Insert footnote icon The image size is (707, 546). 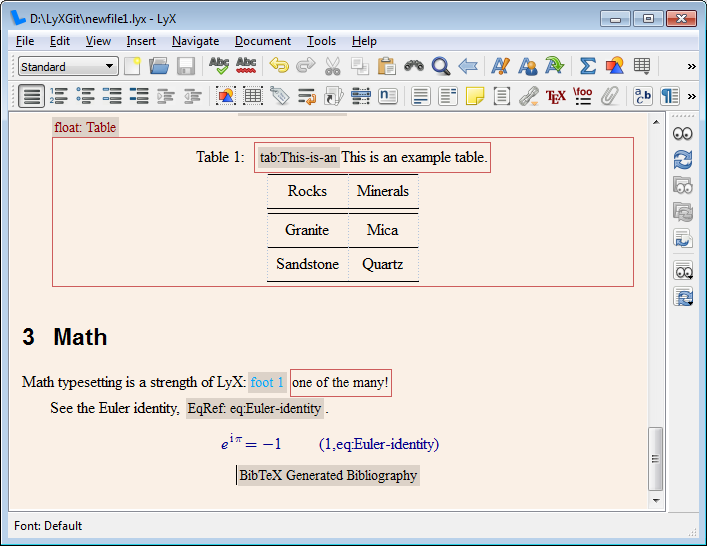(x=421, y=96)
